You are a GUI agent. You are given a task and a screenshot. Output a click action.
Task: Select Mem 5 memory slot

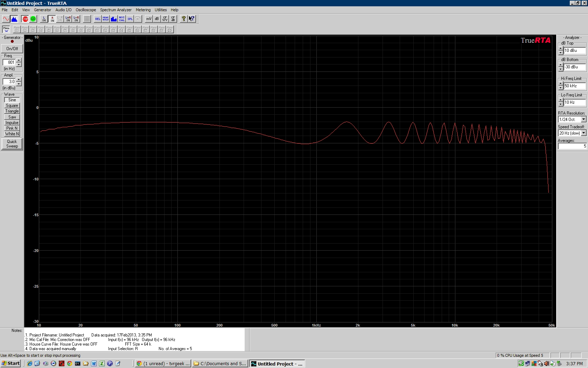[49, 29]
